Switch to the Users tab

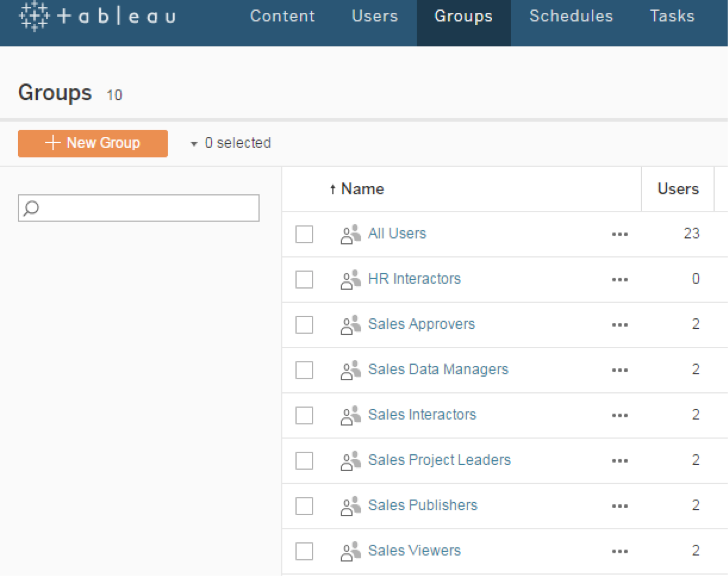pos(374,17)
